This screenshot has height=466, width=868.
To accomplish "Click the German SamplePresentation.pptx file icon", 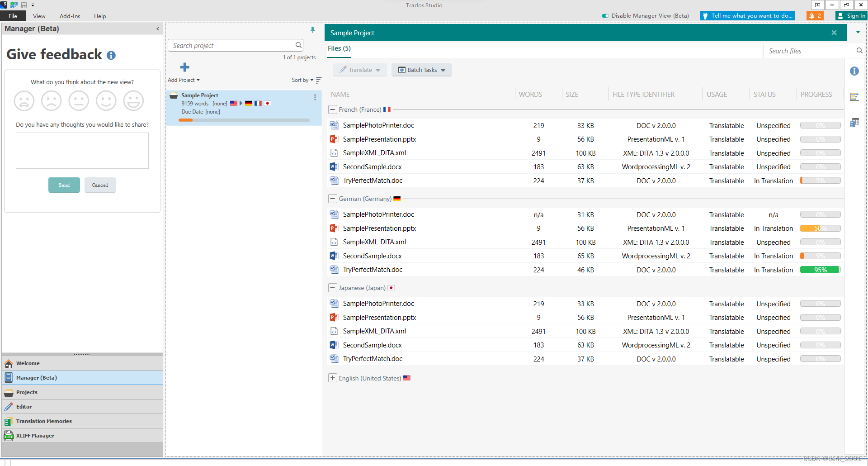I will click(x=334, y=228).
